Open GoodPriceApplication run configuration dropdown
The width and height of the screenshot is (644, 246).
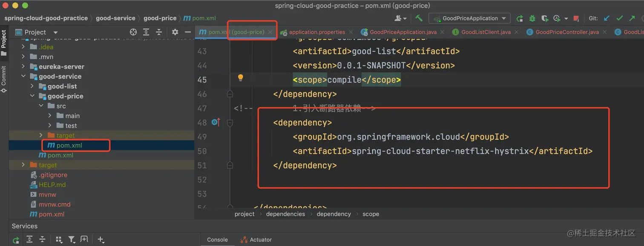coord(469,18)
